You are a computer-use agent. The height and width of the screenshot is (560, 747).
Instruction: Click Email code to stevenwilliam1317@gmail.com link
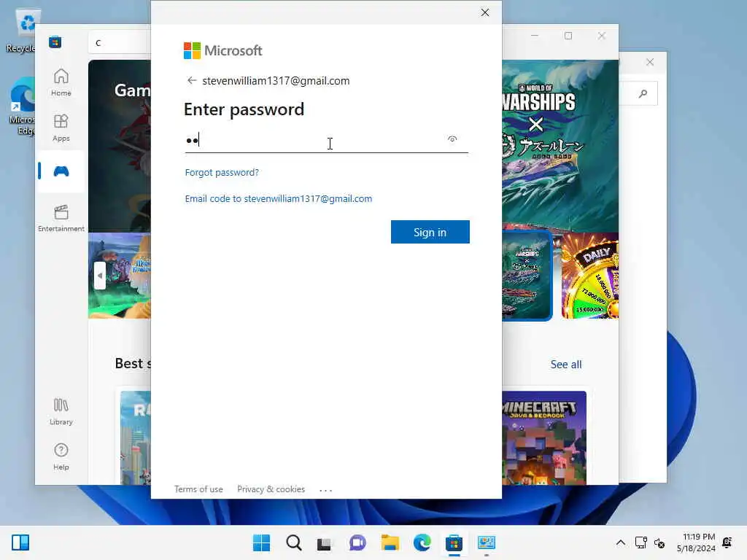(x=278, y=198)
